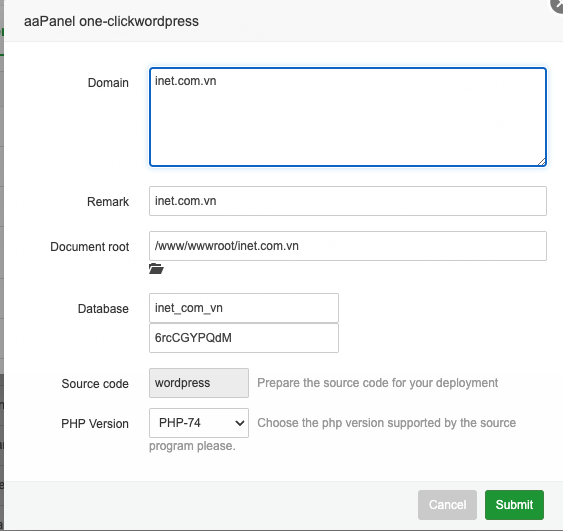Click the 'PHP Version' label
The width and height of the screenshot is (563, 531).
click(x=95, y=424)
